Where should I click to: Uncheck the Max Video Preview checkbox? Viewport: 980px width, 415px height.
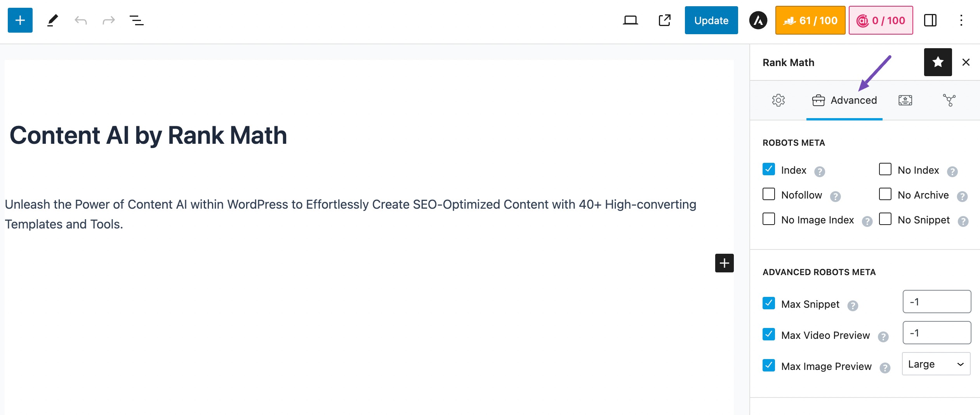(769, 334)
